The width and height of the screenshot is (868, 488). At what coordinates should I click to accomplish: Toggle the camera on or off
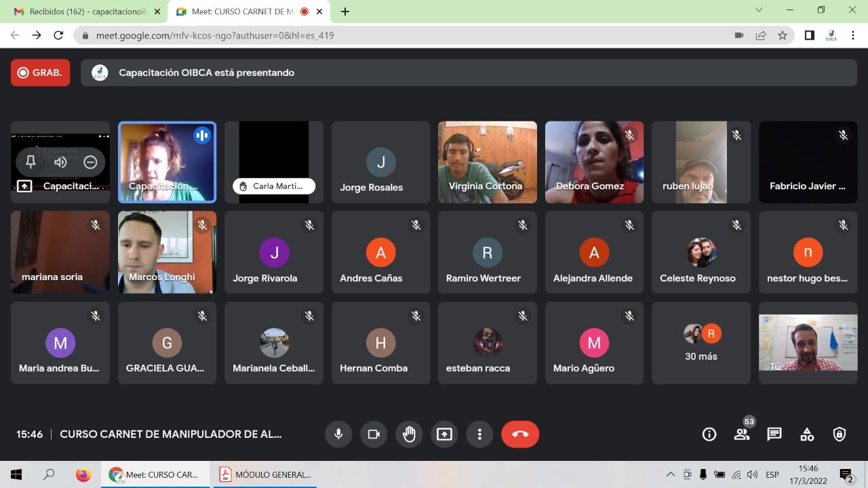(374, 434)
